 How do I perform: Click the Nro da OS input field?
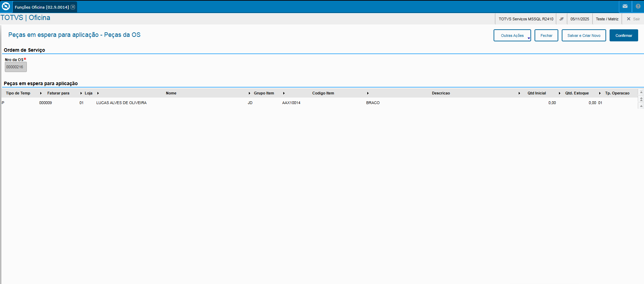[x=15, y=67]
